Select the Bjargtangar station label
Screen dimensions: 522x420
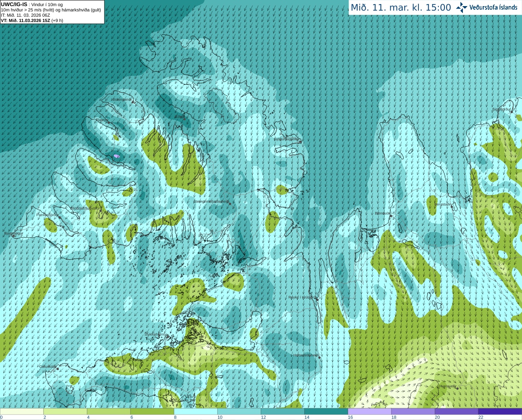13,233
